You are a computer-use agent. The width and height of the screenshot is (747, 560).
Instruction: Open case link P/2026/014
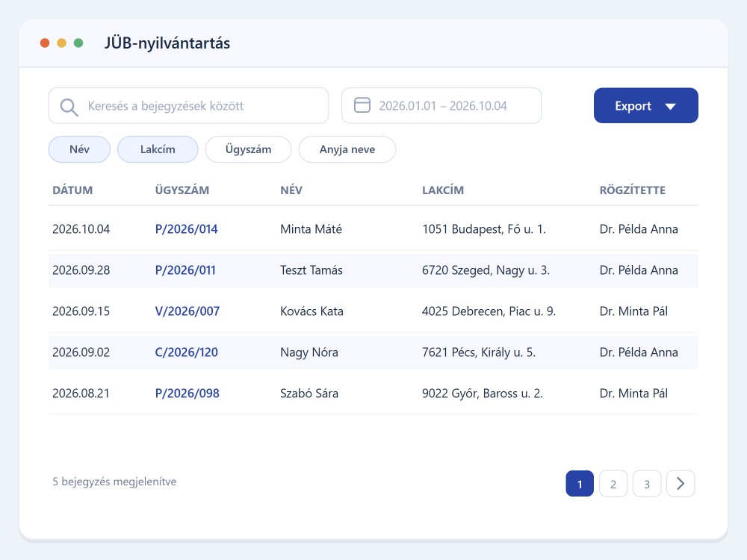(x=186, y=229)
